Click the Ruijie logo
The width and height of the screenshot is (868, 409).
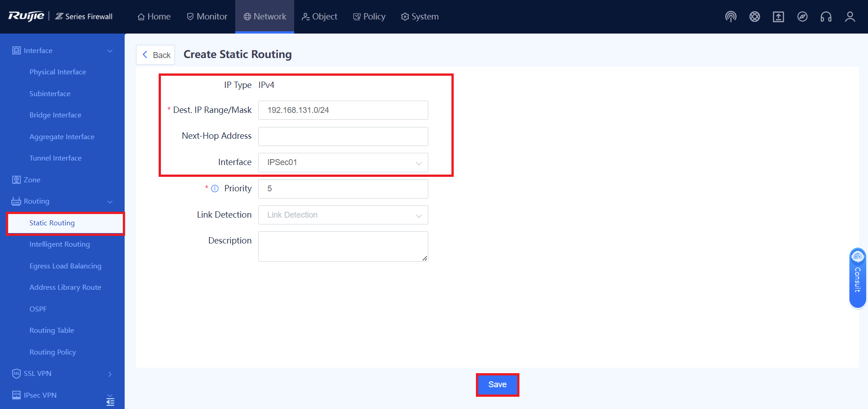point(26,16)
